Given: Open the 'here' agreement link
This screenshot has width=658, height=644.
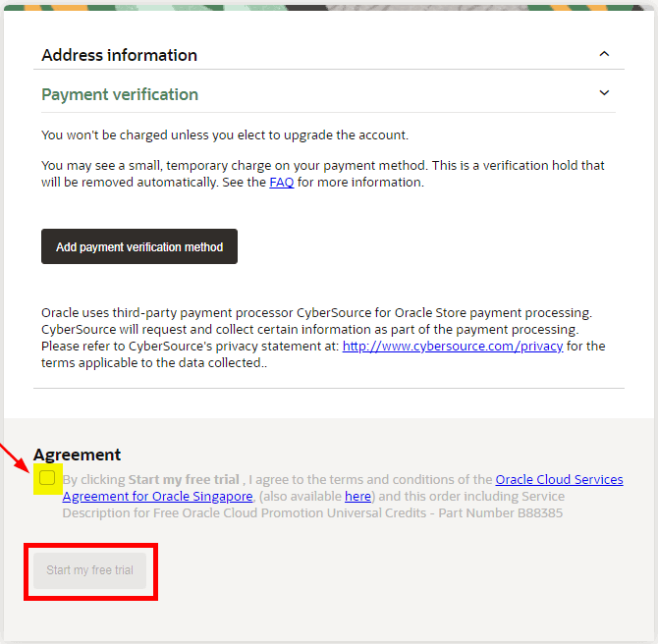Looking at the screenshot, I should pyautogui.click(x=357, y=497).
